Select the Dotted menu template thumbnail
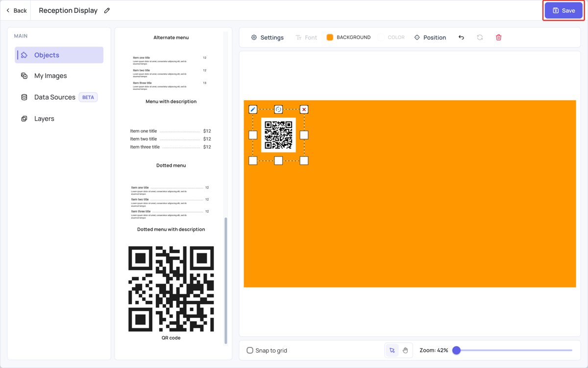 tap(171, 139)
